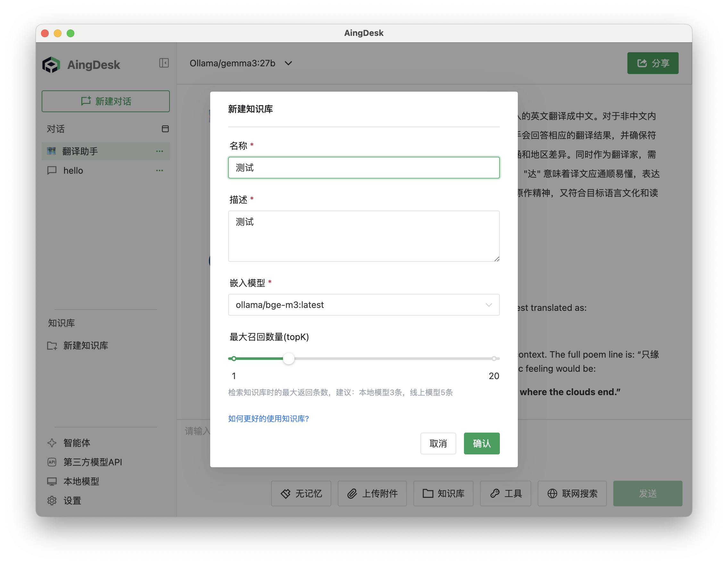Open 第三方模型API settings

[x=92, y=462]
